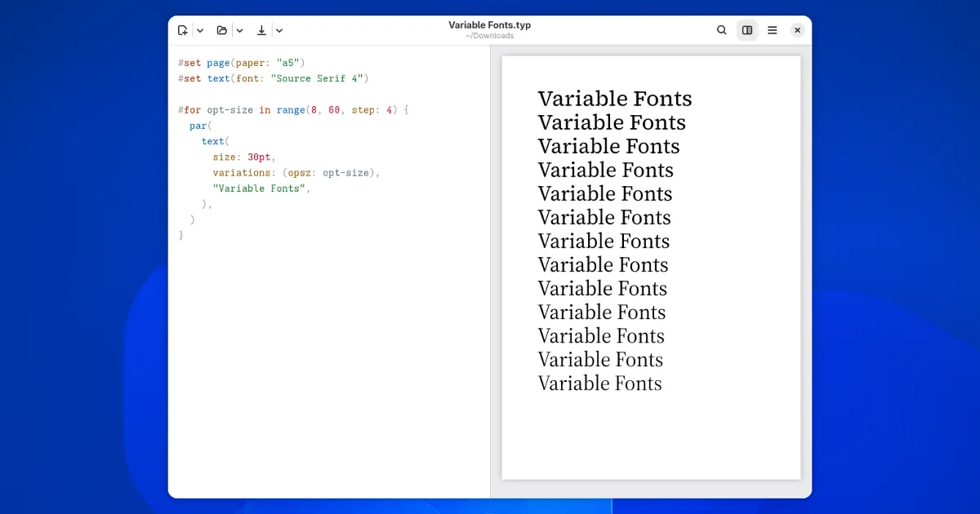Click the "~/Downloads" path subtitle
Viewport: 980px width, 514px height.
[x=490, y=36]
